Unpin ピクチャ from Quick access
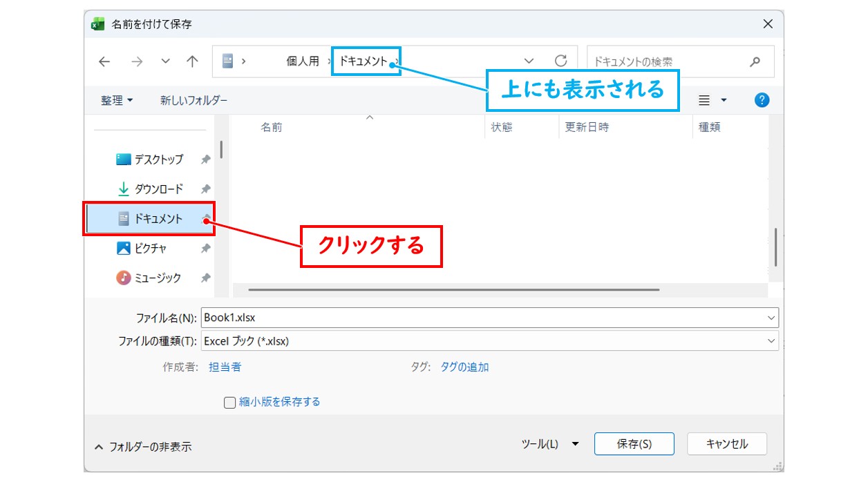 (205, 248)
